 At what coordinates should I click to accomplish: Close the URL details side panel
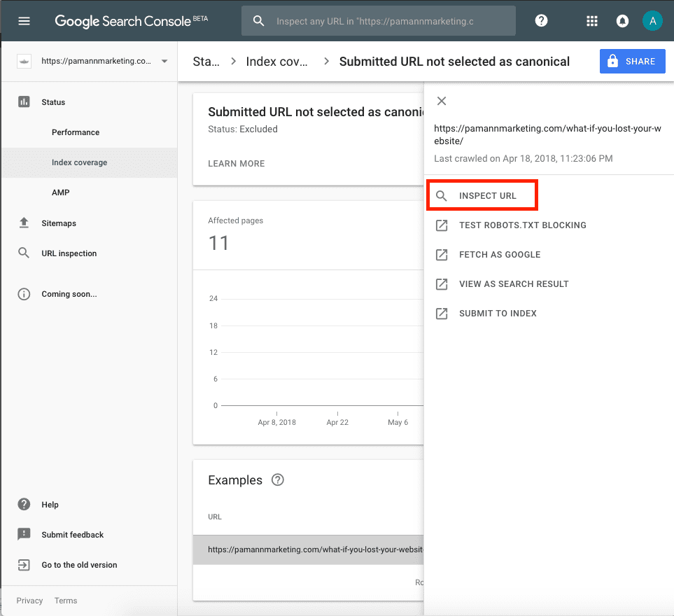click(442, 101)
